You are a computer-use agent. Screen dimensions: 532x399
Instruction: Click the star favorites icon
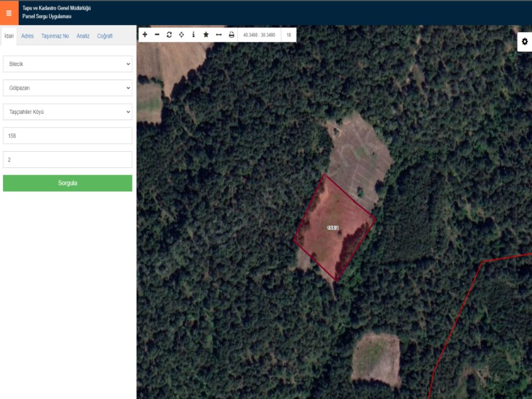(206, 35)
